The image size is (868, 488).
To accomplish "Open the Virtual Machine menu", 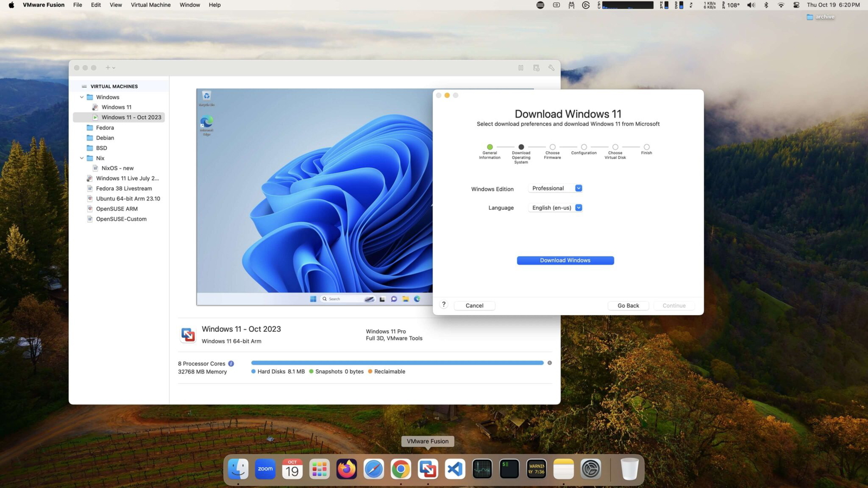I will click(150, 5).
